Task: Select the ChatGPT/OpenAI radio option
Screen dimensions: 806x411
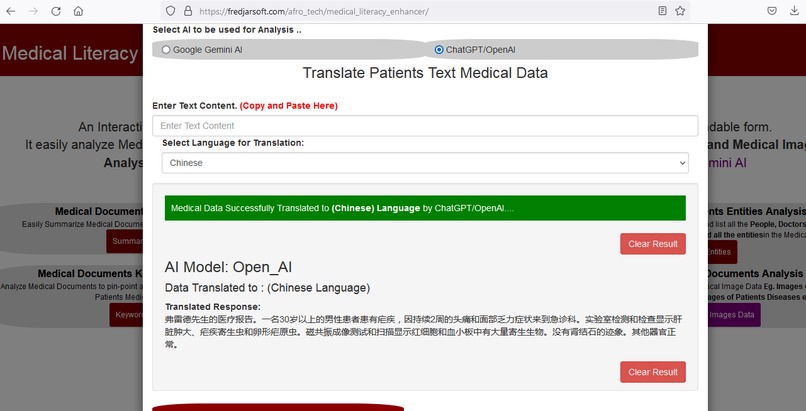Action: (x=439, y=50)
